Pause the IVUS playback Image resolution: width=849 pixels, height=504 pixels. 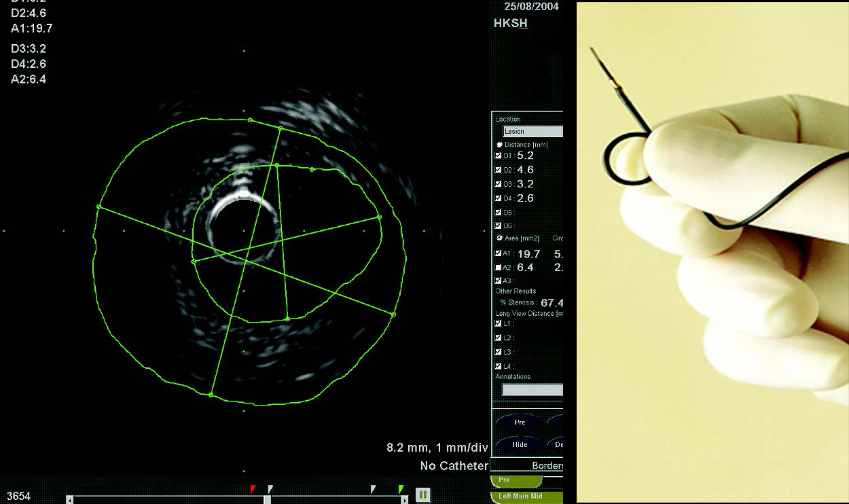(x=422, y=494)
